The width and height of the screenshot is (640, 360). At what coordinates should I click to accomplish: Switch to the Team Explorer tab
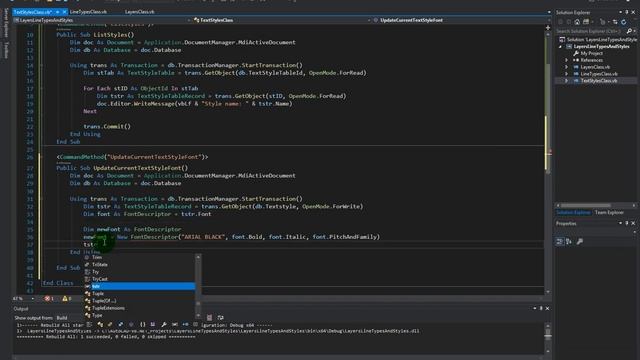coord(609,212)
